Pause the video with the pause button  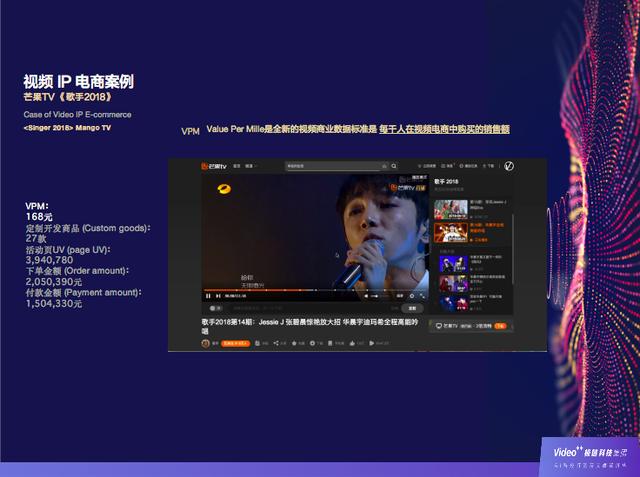point(208,296)
